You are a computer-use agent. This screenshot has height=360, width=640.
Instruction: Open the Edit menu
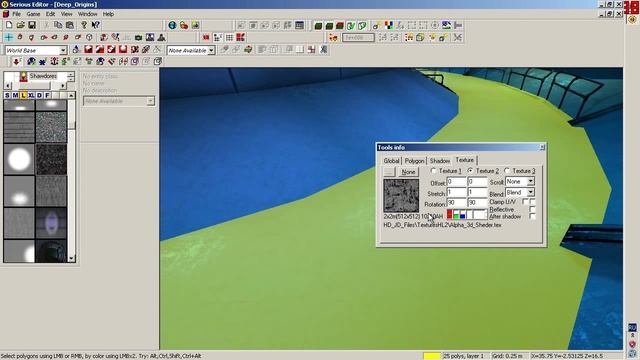coord(50,14)
